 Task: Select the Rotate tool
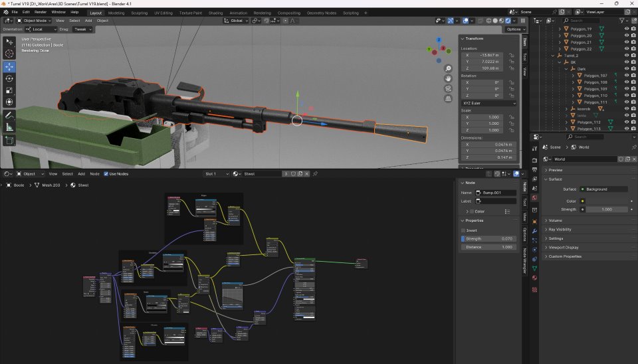pyautogui.click(x=9, y=78)
